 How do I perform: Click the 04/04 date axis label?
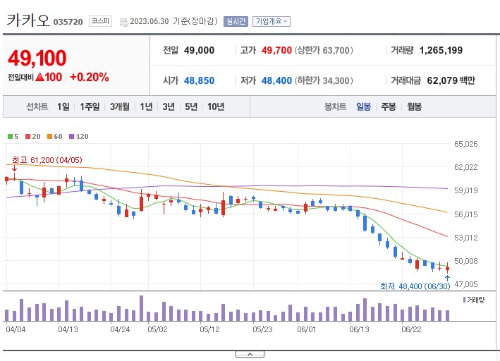coord(15,329)
